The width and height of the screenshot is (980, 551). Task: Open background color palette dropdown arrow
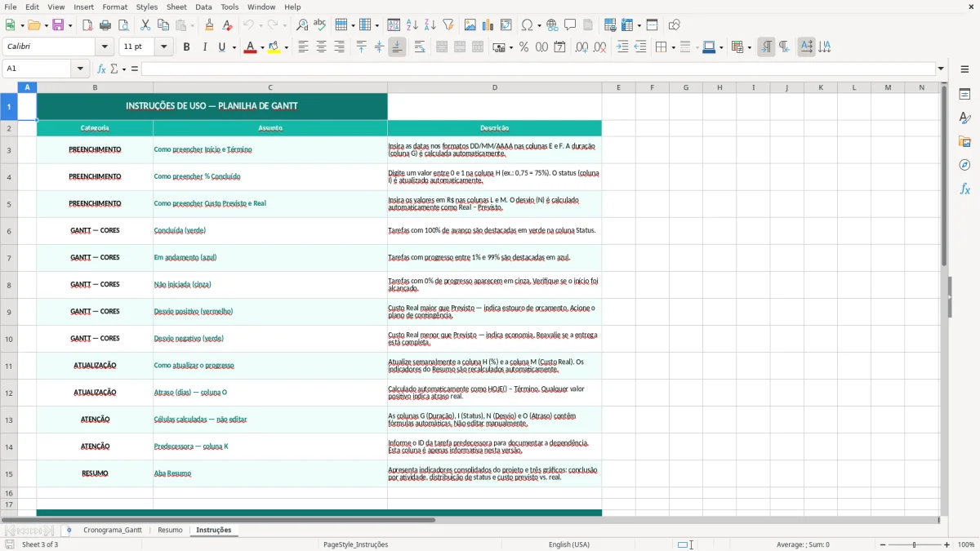tap(287, 47)
